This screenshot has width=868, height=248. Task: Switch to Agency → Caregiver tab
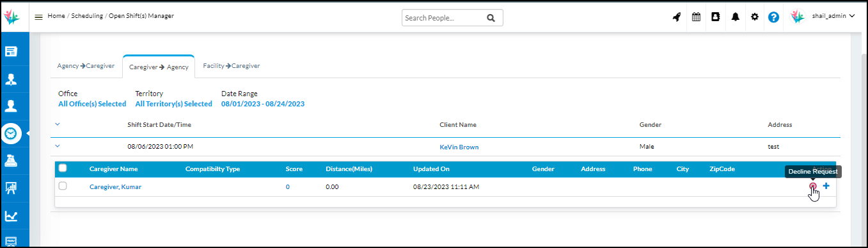[86, 65]
